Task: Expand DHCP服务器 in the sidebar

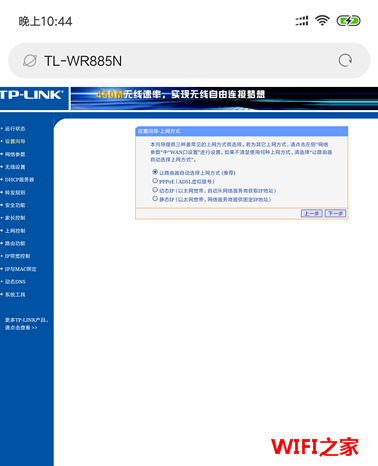Action: (x=19, y=180)
